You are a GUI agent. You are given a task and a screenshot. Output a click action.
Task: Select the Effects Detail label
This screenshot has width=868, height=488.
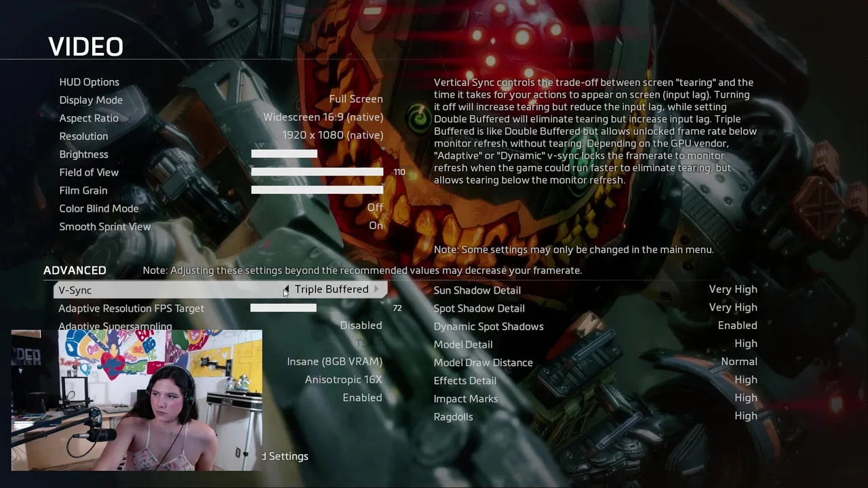coord(465,381)
